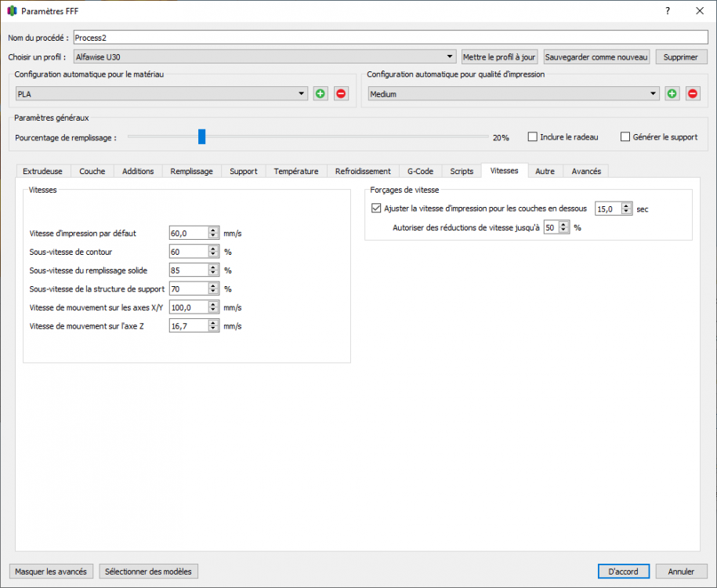Click the support structure underspeed field 70

pyautogui.click(x=189, y=289)
